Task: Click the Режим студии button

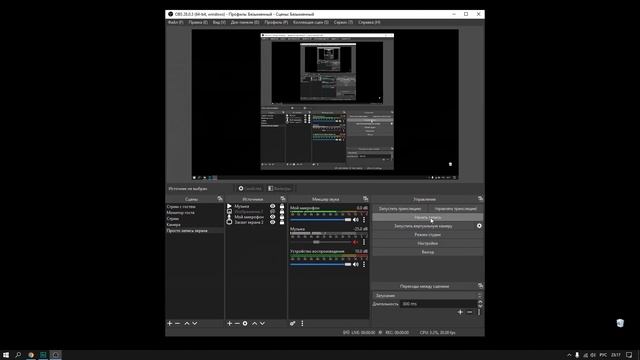Action: [x=428, y=235]
